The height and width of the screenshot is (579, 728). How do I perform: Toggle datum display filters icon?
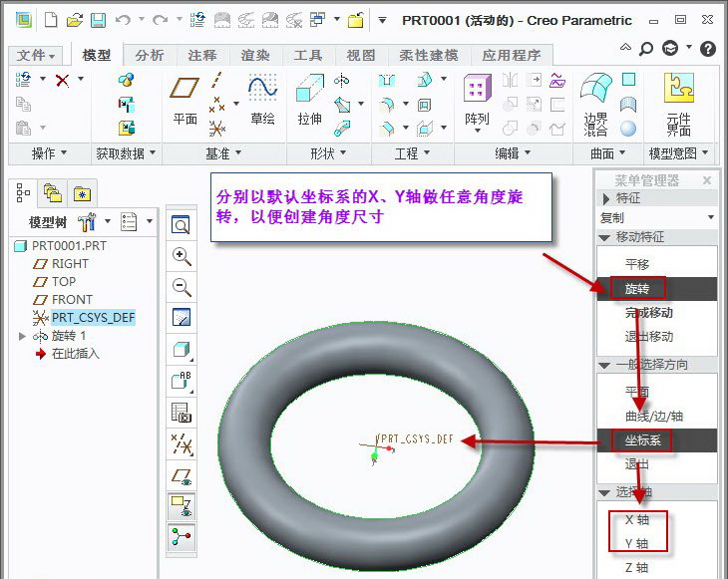[182, 443]
